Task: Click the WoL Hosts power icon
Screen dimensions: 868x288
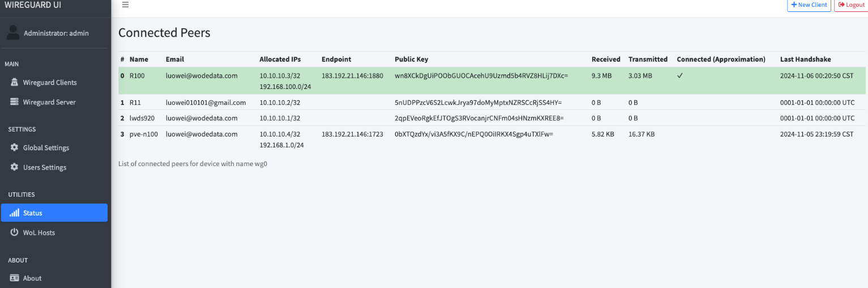Action: (x=14, y=233)
